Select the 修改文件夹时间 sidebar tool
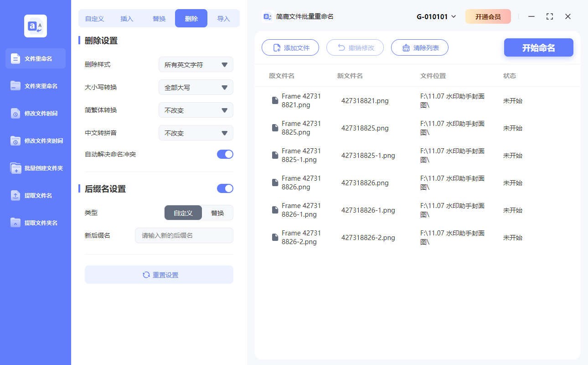The height and width of the screenshot is (365, 588). pos(35,141)
